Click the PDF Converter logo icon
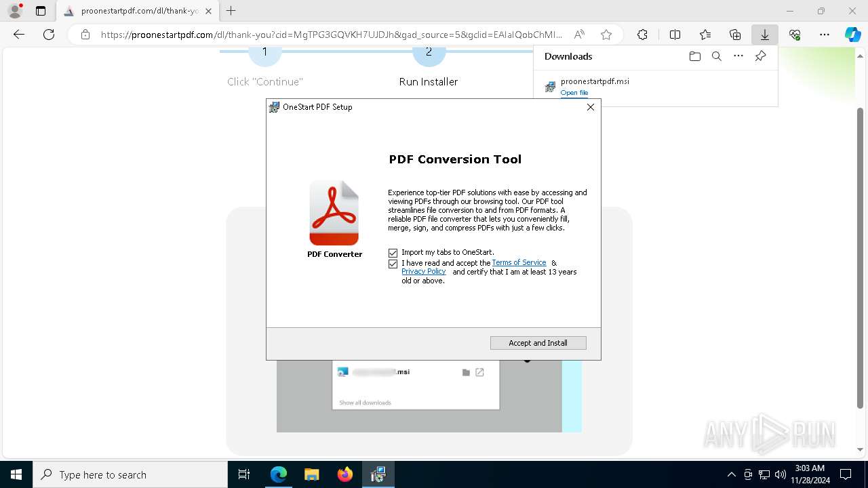This screenshot has width=868, height=488. pos(334,213)
